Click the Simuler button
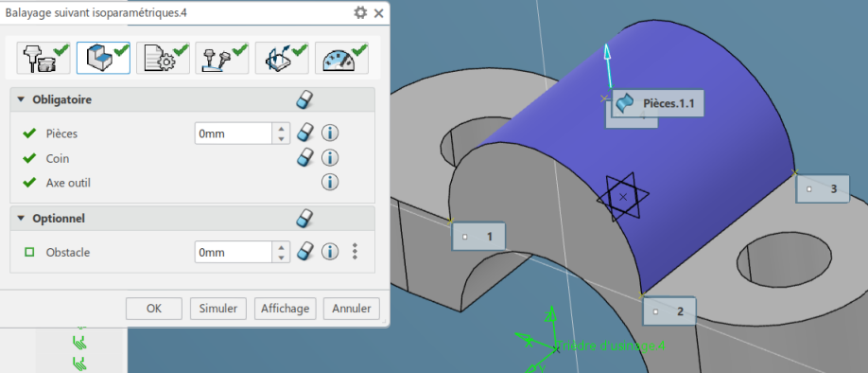Viewport: 868px width, 373px height. [218, 309]
